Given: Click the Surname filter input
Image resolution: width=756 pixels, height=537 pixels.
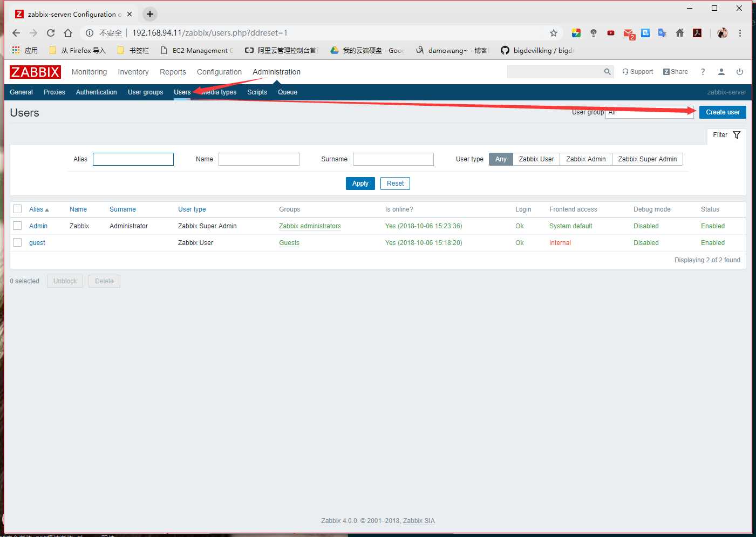Looking at the screenshot, I should [393, 159].
